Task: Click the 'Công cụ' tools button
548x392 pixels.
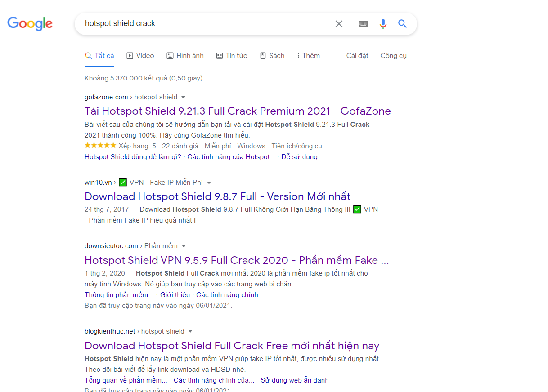Action: 393,56
